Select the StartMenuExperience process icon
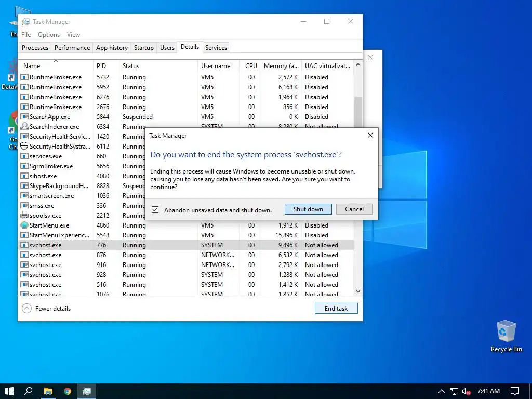Viewport: 532px width, 399px height. (24, 235)
